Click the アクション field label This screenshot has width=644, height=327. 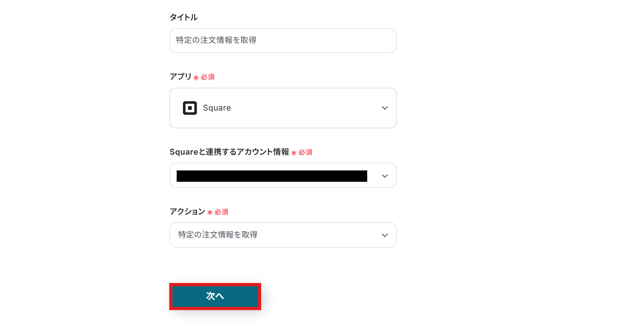(187, 212)
